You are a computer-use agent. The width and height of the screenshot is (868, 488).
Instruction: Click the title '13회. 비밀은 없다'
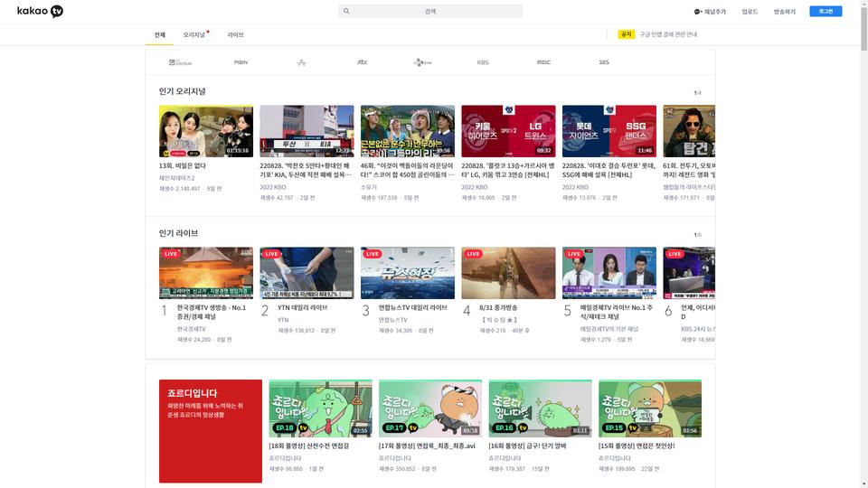tap(182, 165)
